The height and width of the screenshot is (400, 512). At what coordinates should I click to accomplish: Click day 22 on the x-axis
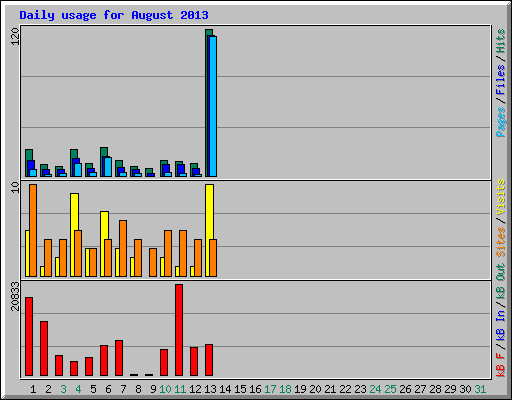coord(345,389)
